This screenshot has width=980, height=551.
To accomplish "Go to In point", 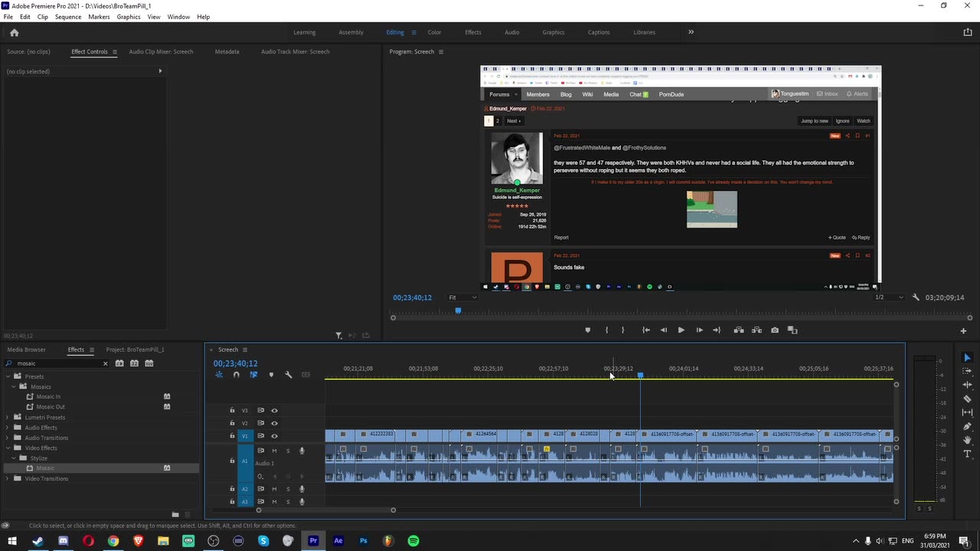I will pyautogui.click(x=646, y=330).
